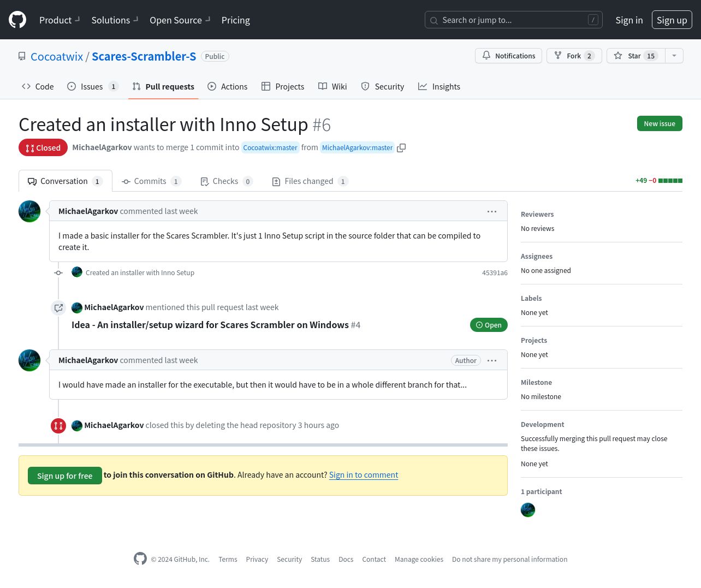The image size is (701, 588).
Task: Click Do not share my personal information
Action: (x=509, y=560)
